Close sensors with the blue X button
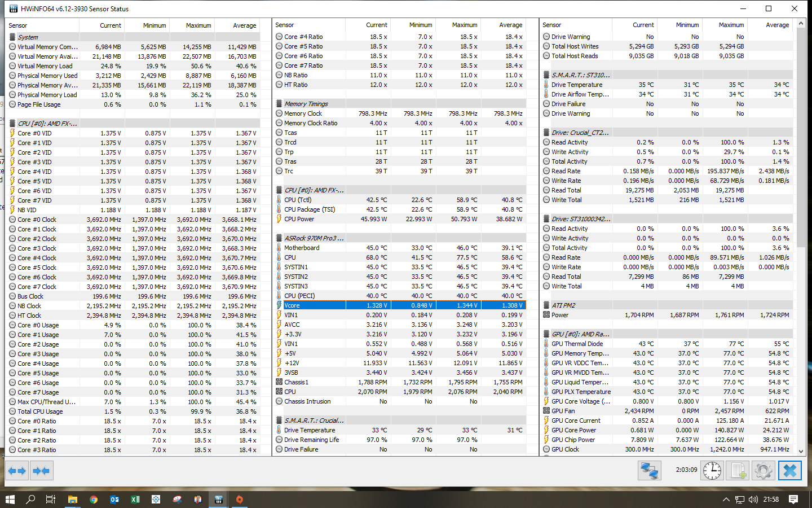Image resolution: width=812 pixels, height=508 pixels. (789, 470)
